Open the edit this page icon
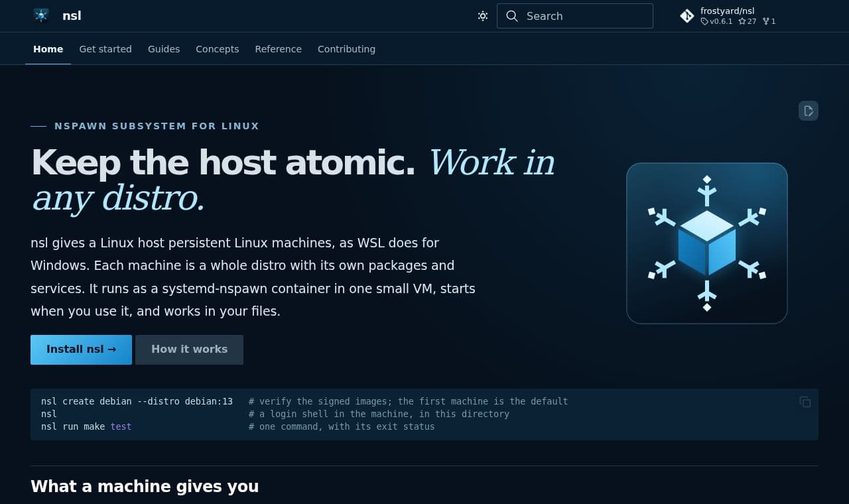Image resolution: width=849 pixels, height=504 pixels. [x=809, y=111]
